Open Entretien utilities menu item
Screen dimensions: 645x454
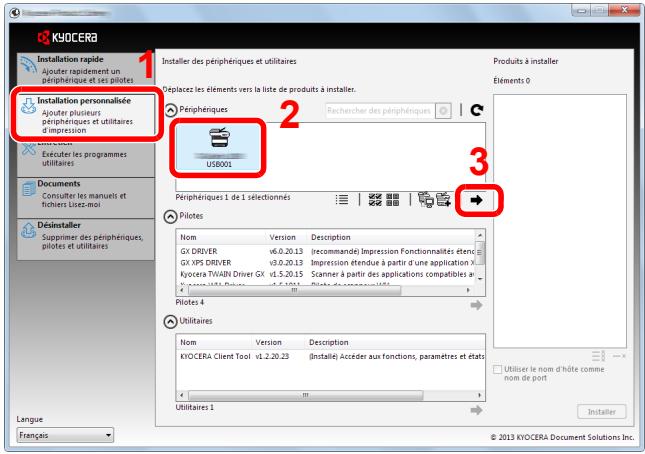tap(86, 157)
